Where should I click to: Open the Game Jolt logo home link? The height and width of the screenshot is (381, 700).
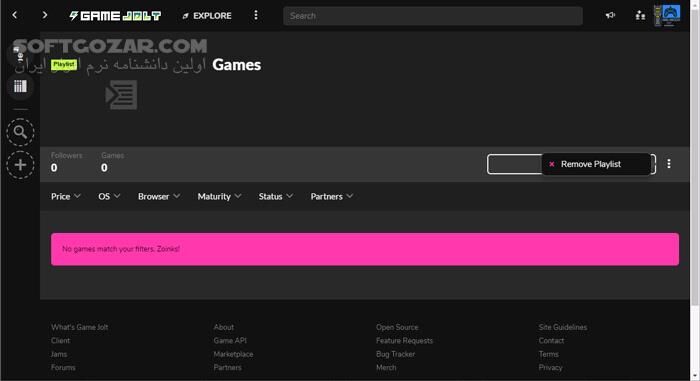[x=115, y=16]
